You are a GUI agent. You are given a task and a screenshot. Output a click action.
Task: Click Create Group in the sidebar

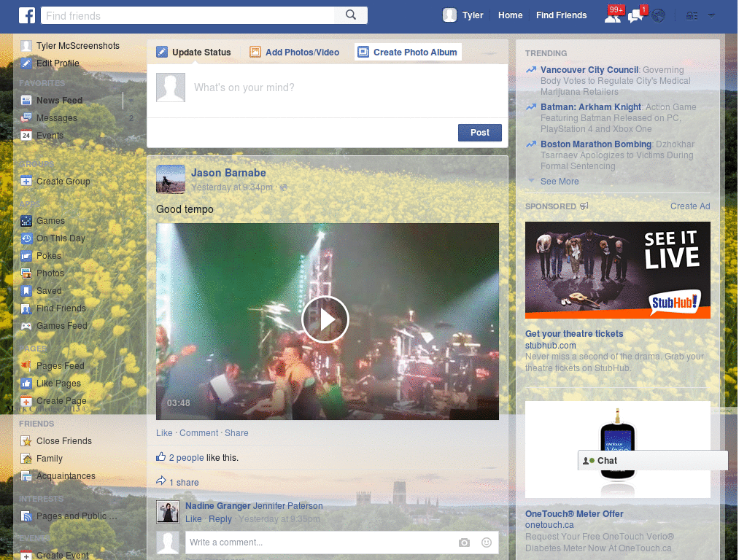(55, 182)
